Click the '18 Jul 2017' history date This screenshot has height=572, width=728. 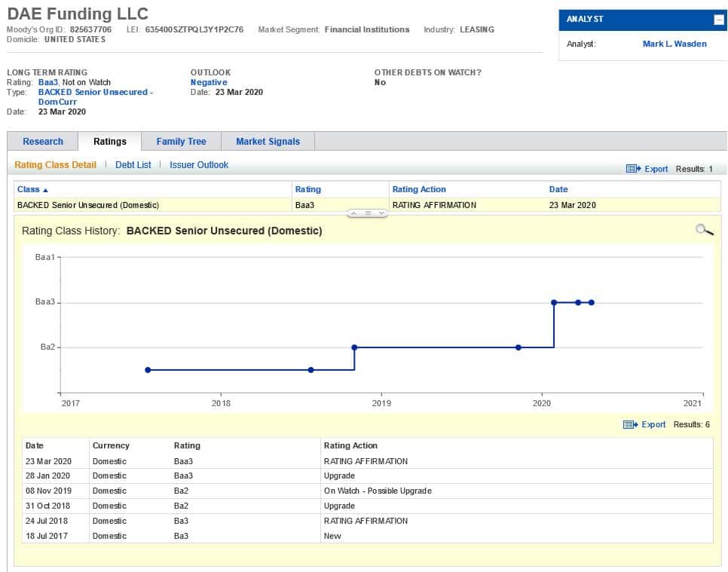click(x=47, y=536)
